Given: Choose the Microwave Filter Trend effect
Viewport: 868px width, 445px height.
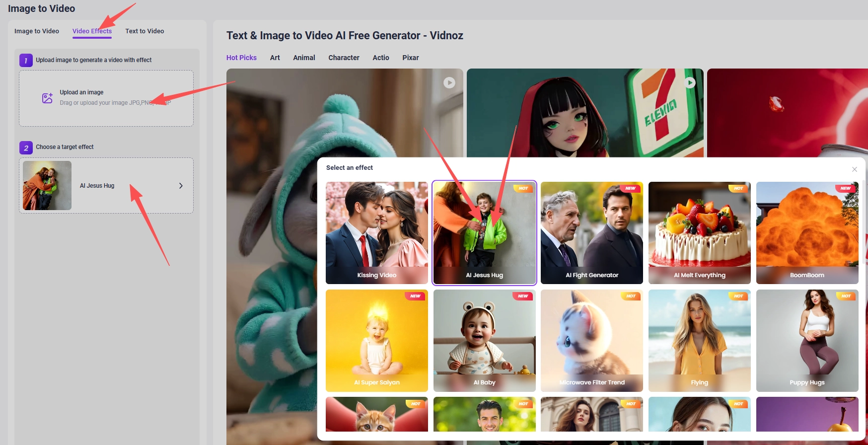Looking at the screenshot, I should click(x=592, y=341).
